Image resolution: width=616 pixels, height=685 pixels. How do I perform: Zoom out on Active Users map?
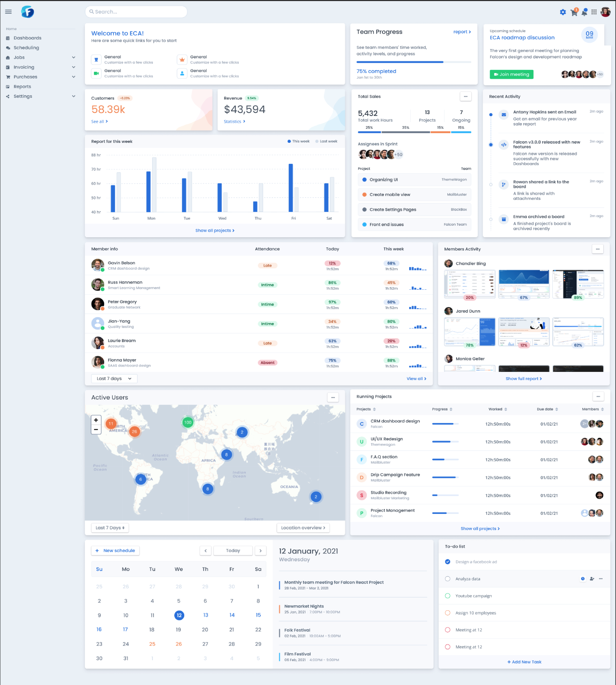96,430
